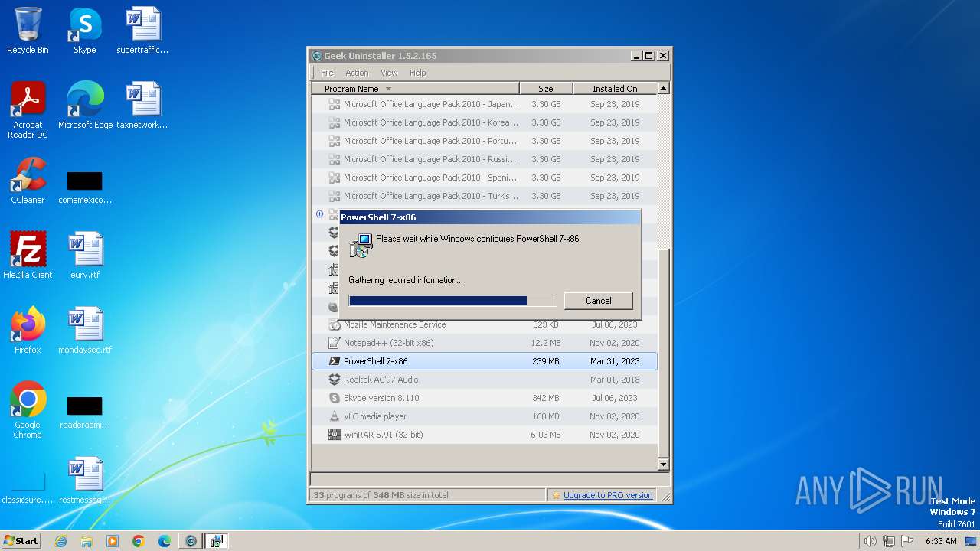Click Chrome icon in taskbar
This screenshot has height=551, width=980.
click(x=139, y=541)
